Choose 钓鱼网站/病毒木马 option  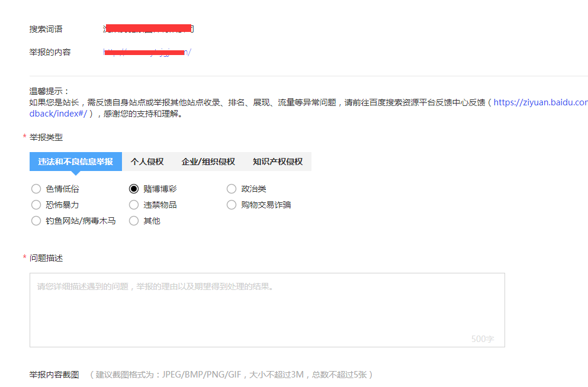(36, 220)
